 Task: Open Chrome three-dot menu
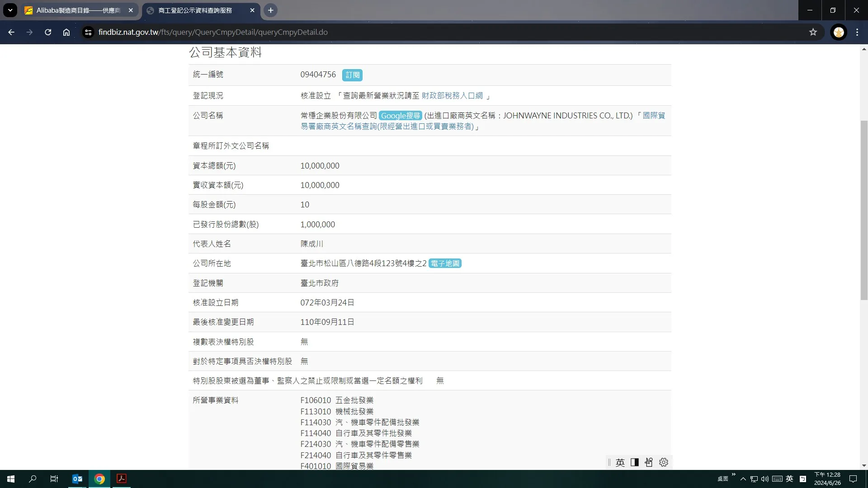857,32
